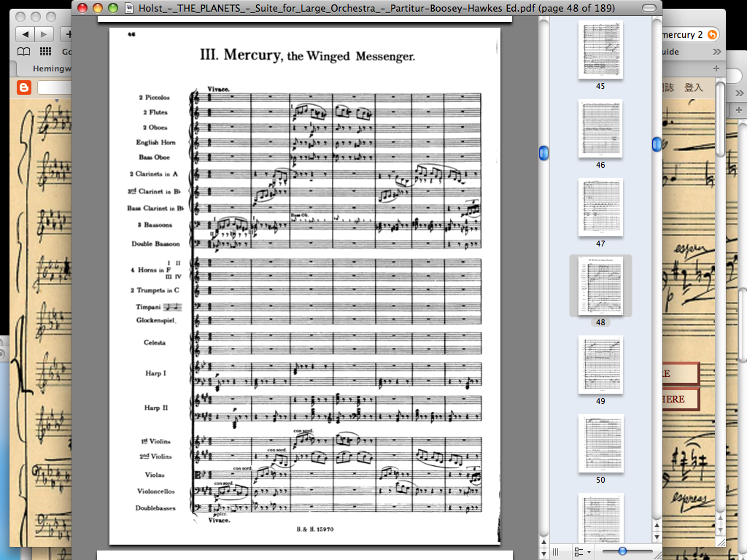This screenshot has width=747, height=560.
Task: Click the toolbar toggle pill in Preview title bar
Action: pyautogui.click(x=649, y=8)
